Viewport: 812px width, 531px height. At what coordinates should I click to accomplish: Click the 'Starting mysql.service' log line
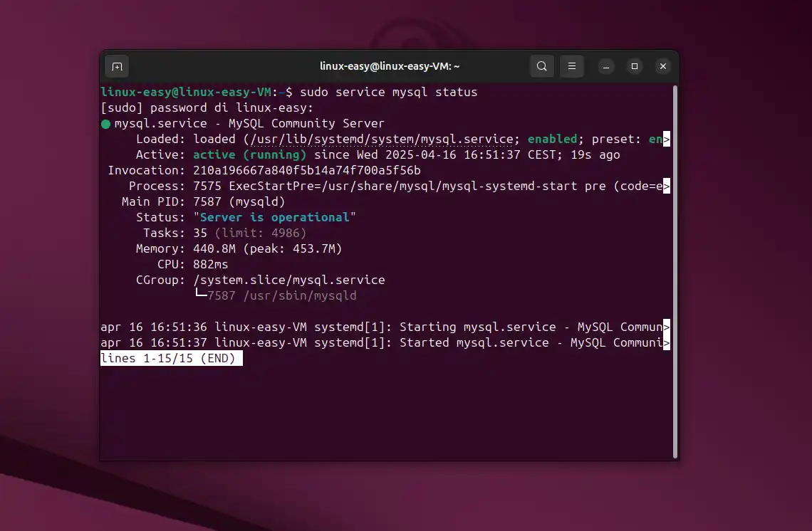click(385, 327)
